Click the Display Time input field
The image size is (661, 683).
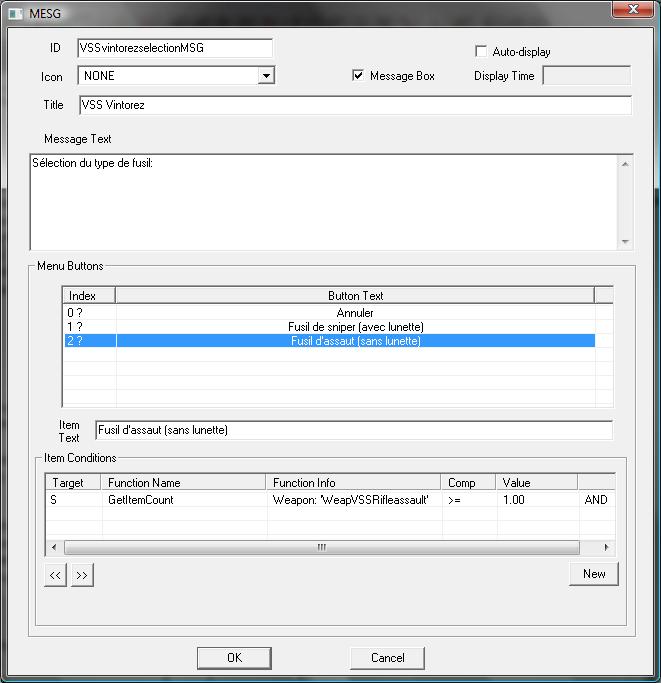coord(586,75)
